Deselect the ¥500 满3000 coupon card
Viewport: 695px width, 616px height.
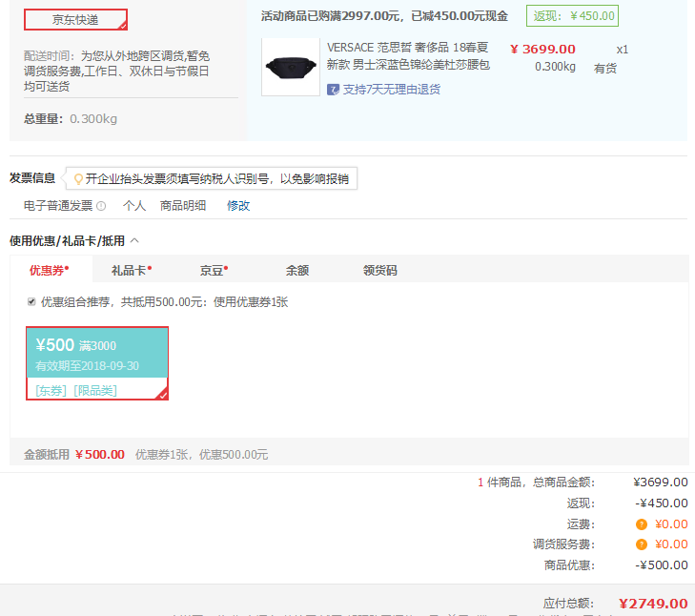coord(97,363)
